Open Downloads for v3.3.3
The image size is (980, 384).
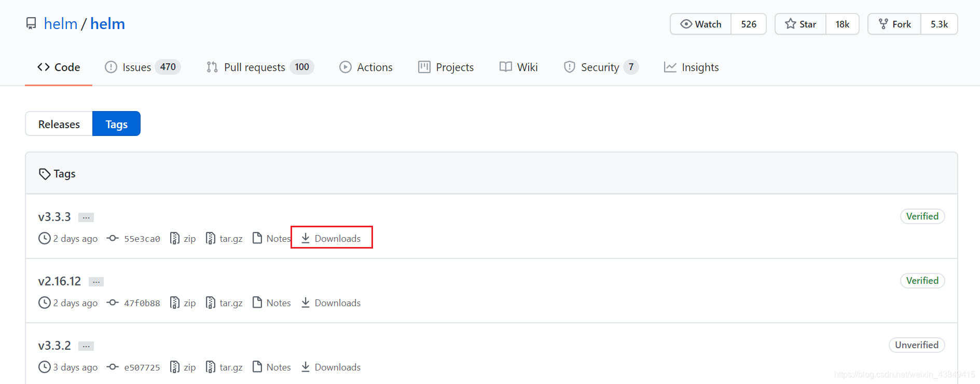[331, 238]
